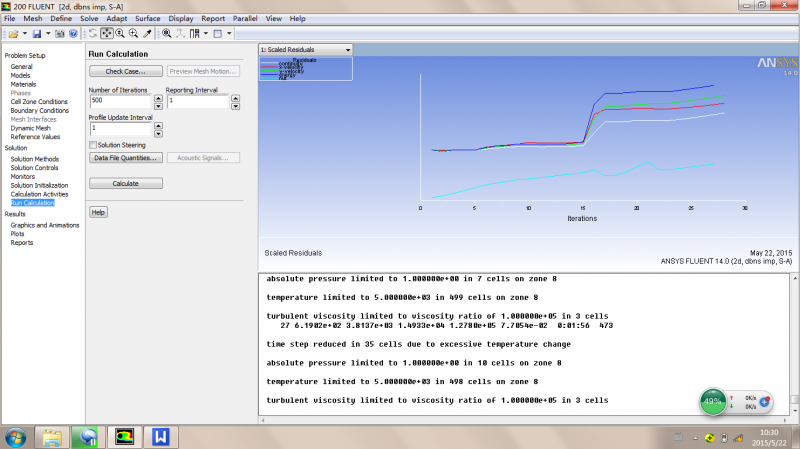Select Solution Controls in the tree
This screenshot has width=800, height=449.
pos(35,168)
